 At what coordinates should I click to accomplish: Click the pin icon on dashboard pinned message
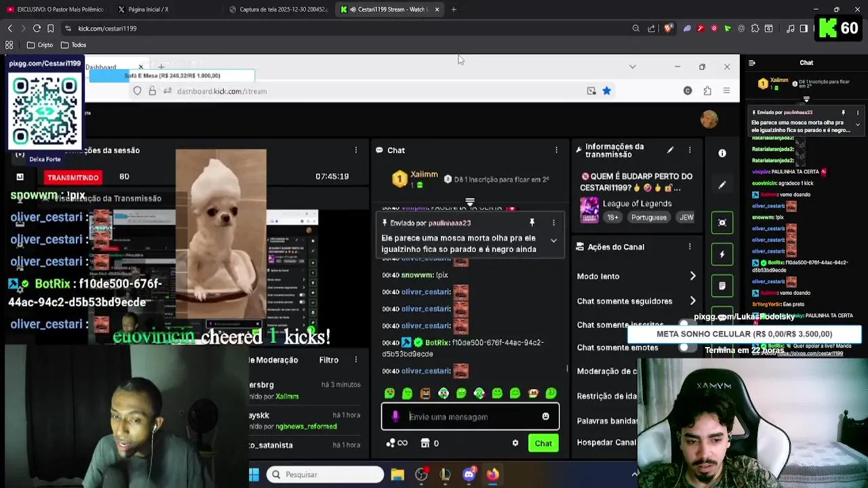click(532, 222)
